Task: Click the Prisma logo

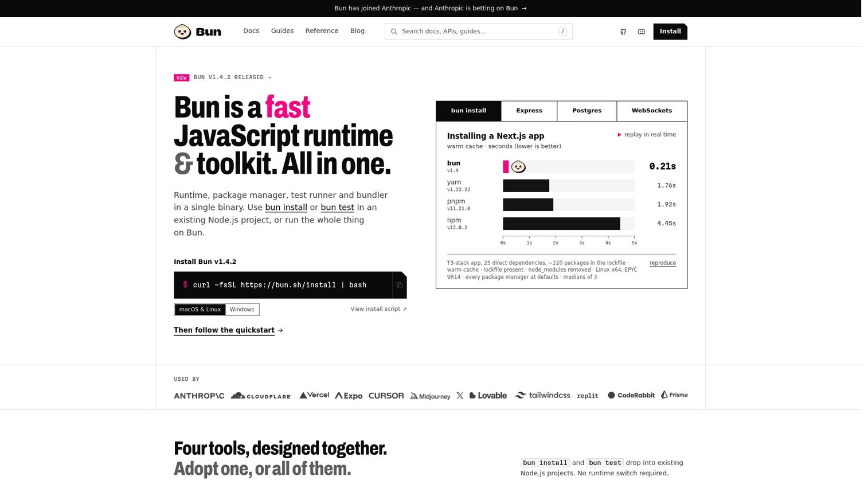Action: 674,395
